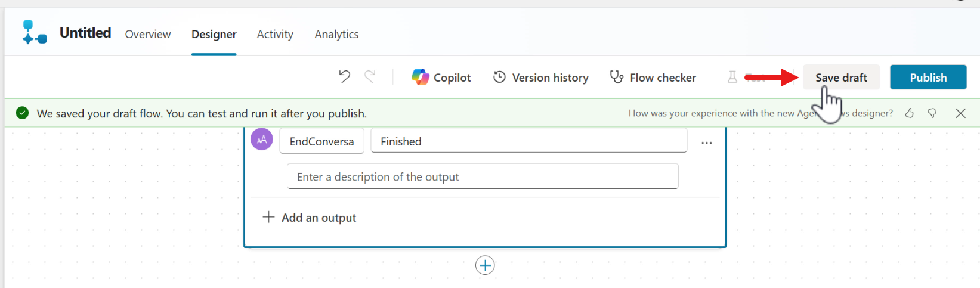Click the Test flask icon
This screenshot has height=288, width=980.
click(x=732, y=77)
